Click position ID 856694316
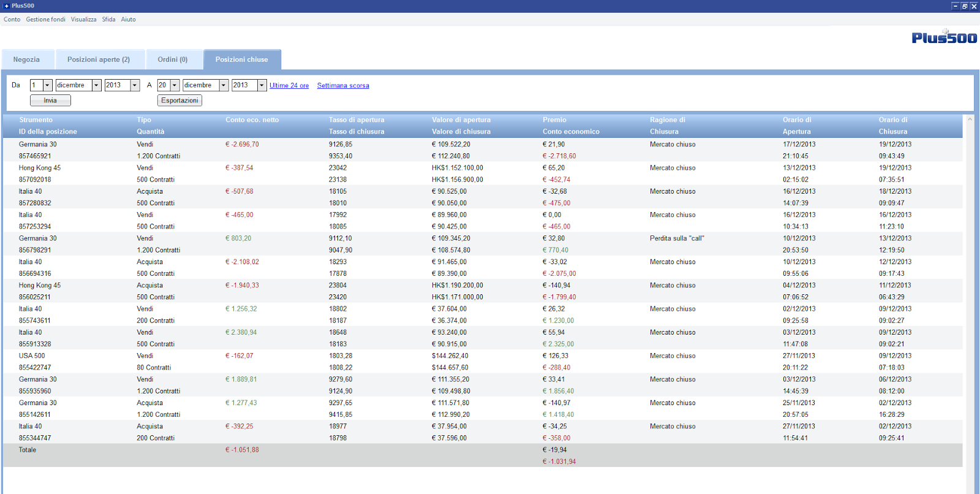 point(35,273)
